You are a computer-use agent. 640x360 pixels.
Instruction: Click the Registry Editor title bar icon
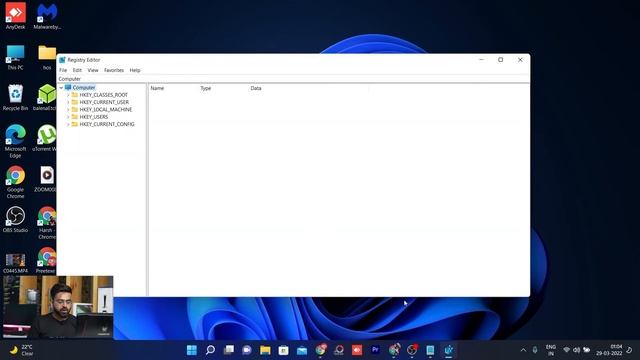(62, 60)
